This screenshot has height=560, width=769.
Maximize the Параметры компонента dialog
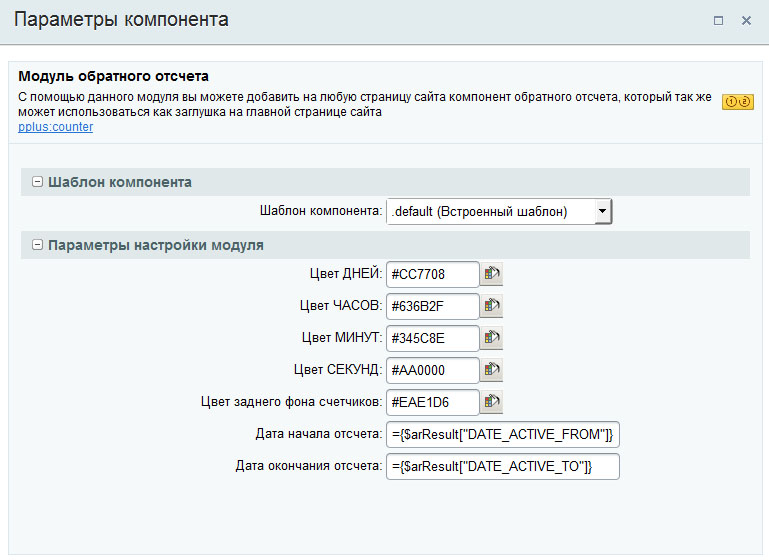point(718,20)
